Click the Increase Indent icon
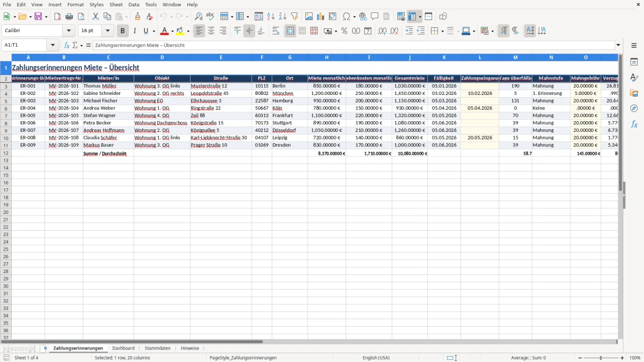Image resolution: width=644 pixels, height=362 pixels. pos(409,31)
